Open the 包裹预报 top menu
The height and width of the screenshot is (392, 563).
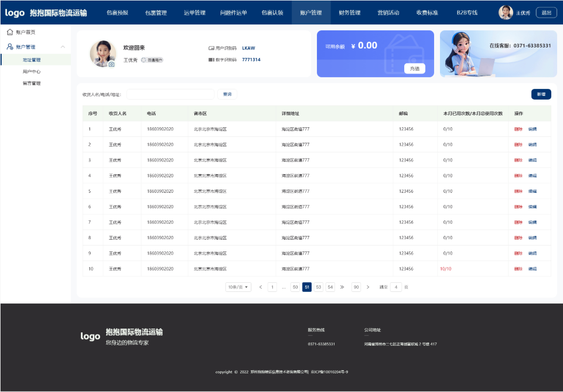pyautogui.click(x=117, y=13)
